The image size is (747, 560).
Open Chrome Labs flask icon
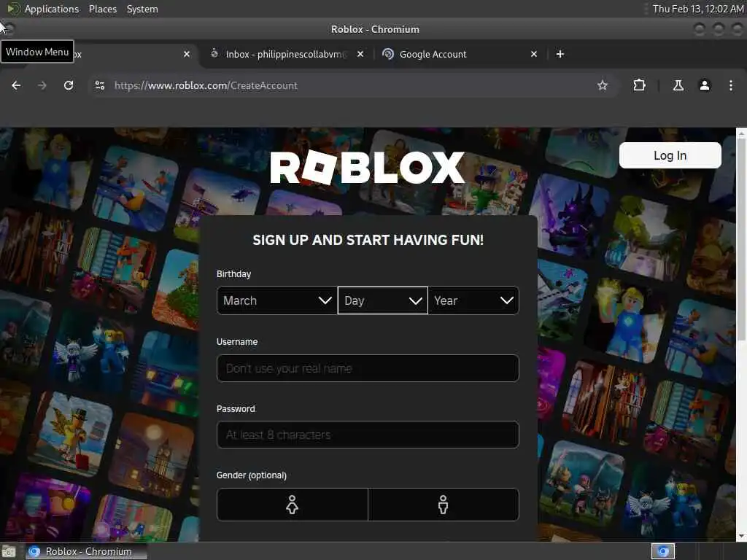pyautogui.click(x=678, y=85)
